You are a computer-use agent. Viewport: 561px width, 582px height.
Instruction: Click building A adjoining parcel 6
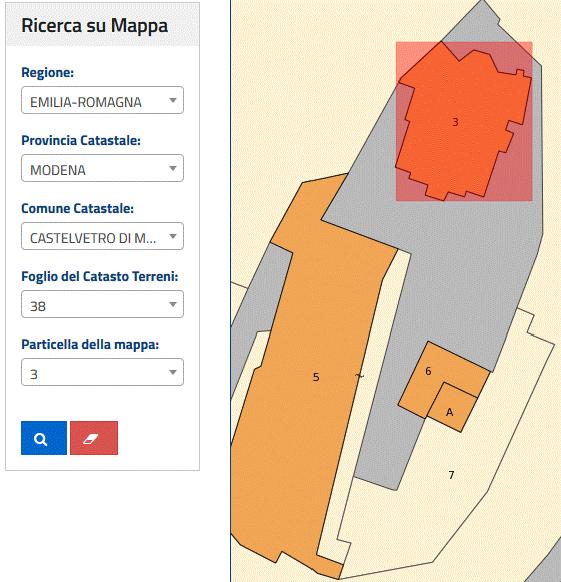click(450, 412)
